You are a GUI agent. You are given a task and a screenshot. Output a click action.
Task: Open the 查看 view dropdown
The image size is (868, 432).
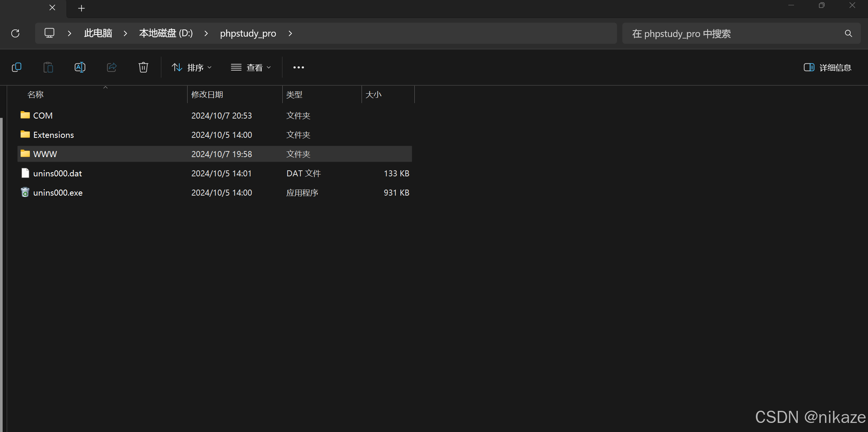tap(251, 67)
